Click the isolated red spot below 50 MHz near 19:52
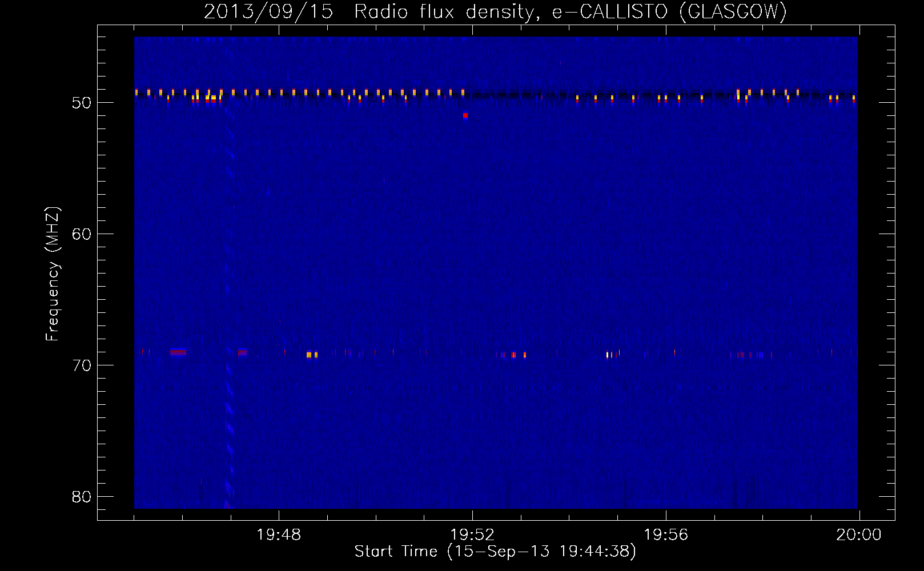Screen dimensions: 924x571 (x=465, y=115)
